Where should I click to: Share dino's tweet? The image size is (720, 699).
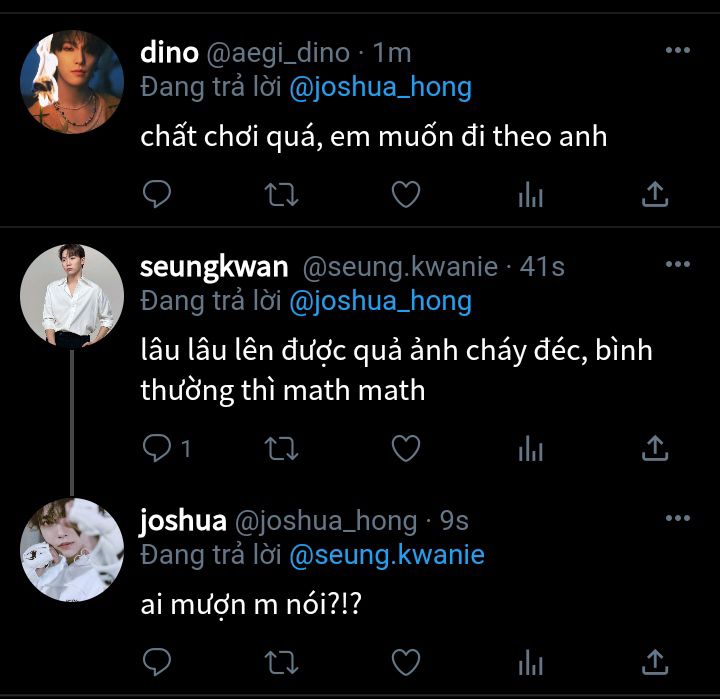pos(654,194)
